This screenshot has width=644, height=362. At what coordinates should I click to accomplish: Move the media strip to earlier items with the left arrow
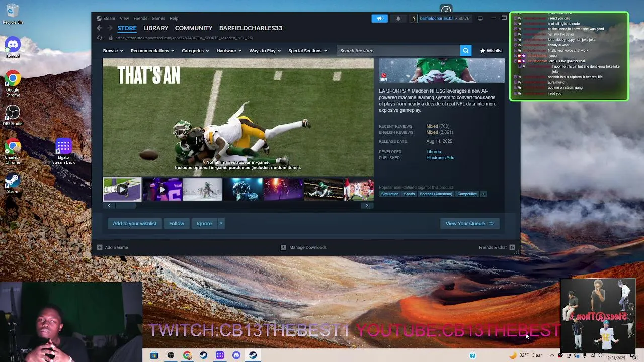(x=109, y=206)
